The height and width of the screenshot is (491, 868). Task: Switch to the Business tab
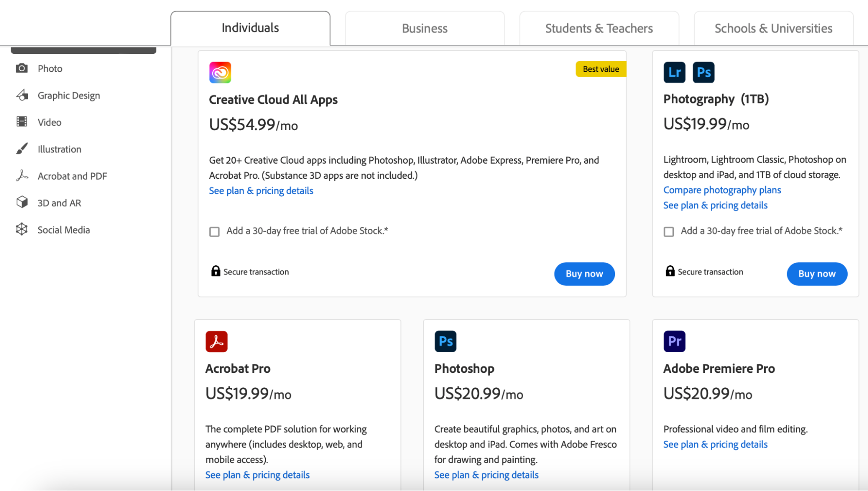[x=424, y=29]
